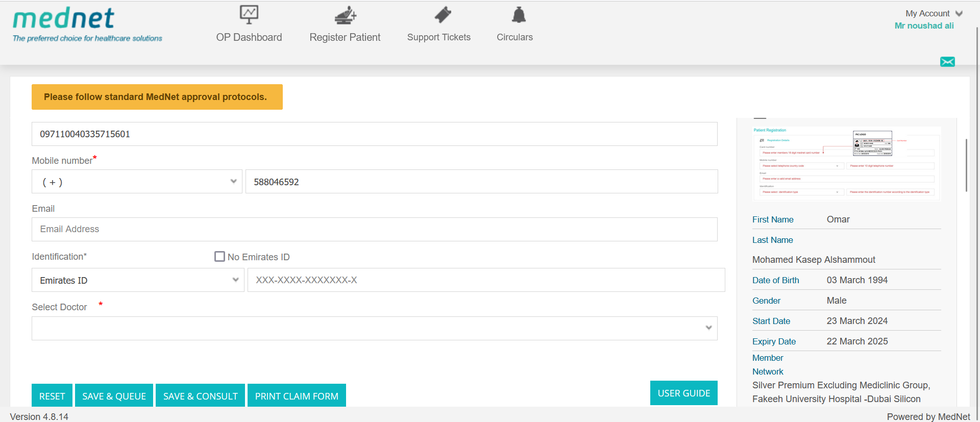Screen dimensions: 980x422
Task: Click the mobile number field showing 588046592
Action: pos(482,182)
